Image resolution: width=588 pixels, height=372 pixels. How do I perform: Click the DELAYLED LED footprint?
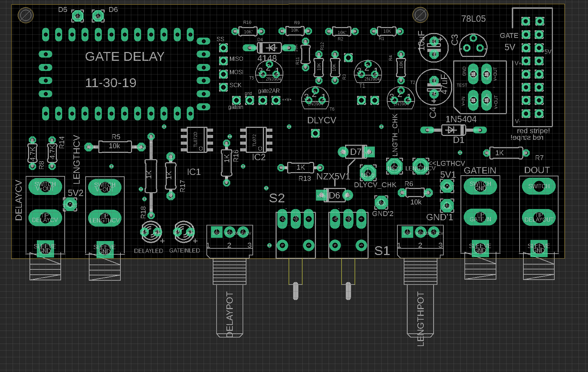coord(151,232)
